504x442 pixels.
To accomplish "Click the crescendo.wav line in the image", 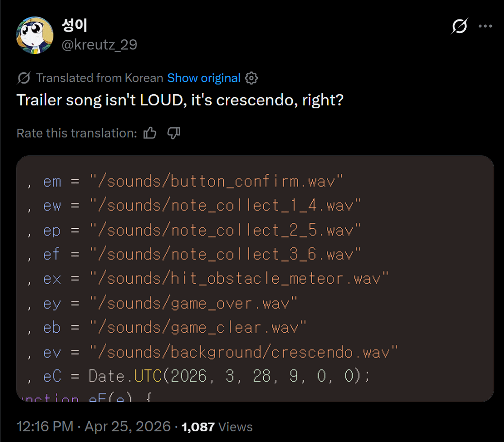I will click(243, 352).
